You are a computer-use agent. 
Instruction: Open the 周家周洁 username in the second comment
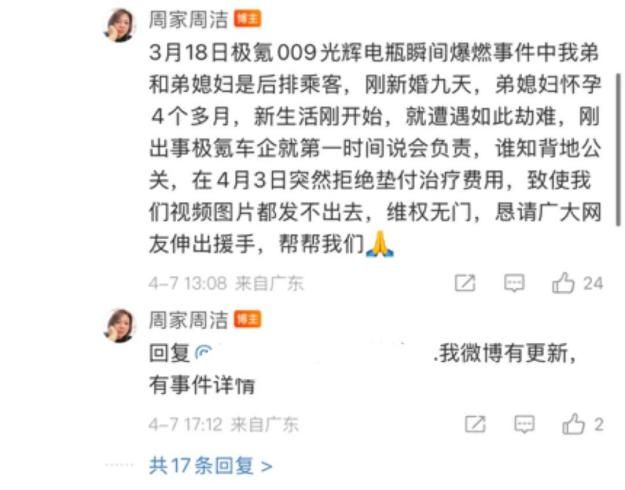point(188,320)
